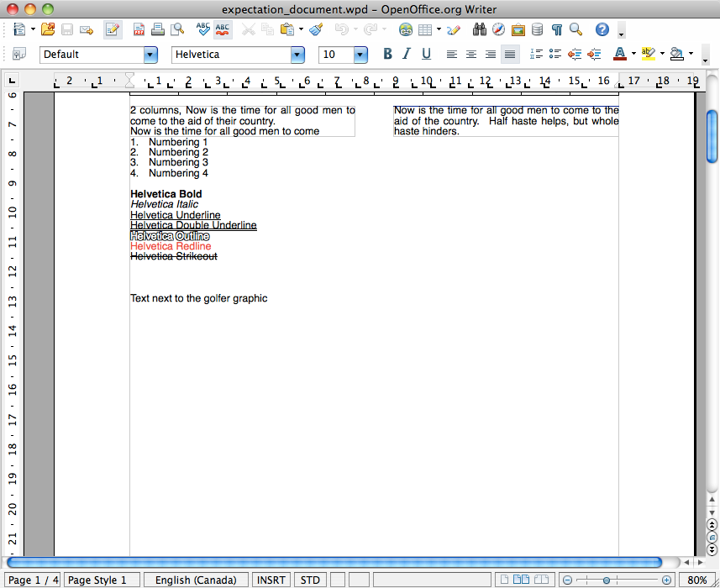Toggle Bold formatting

pyautogui.click(x=387, y=55)
